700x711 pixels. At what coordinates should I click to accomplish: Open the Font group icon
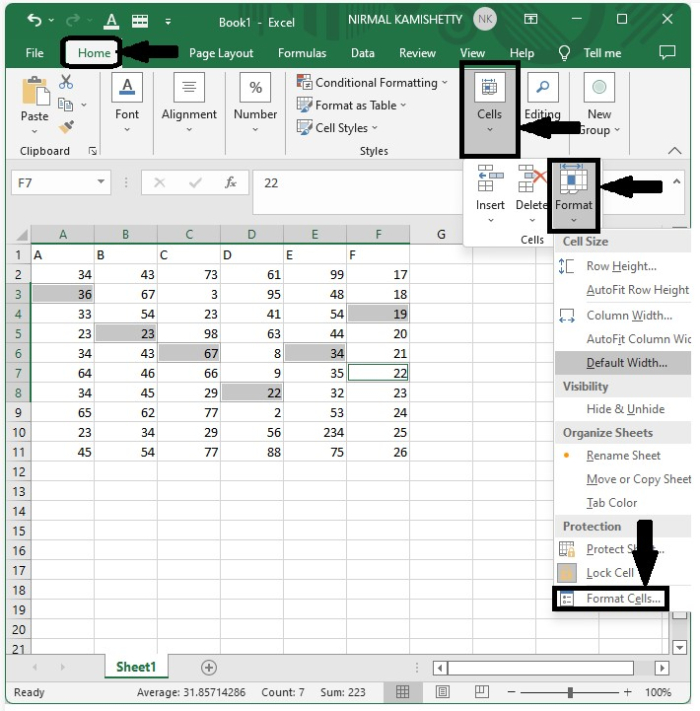[127, 88]
